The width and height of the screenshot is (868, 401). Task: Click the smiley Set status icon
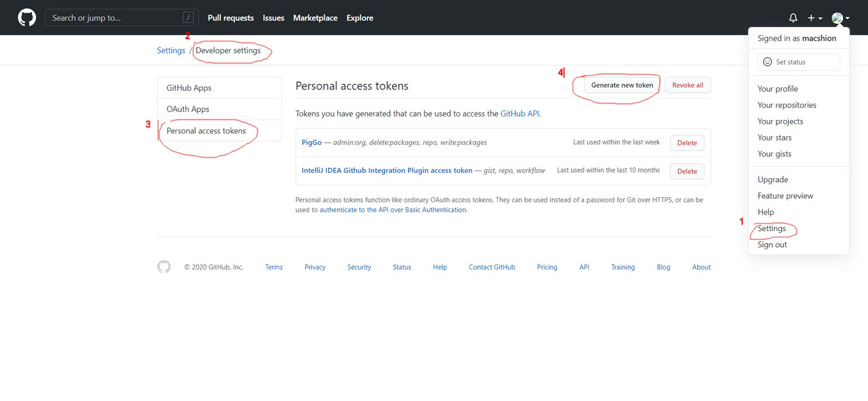768,62
